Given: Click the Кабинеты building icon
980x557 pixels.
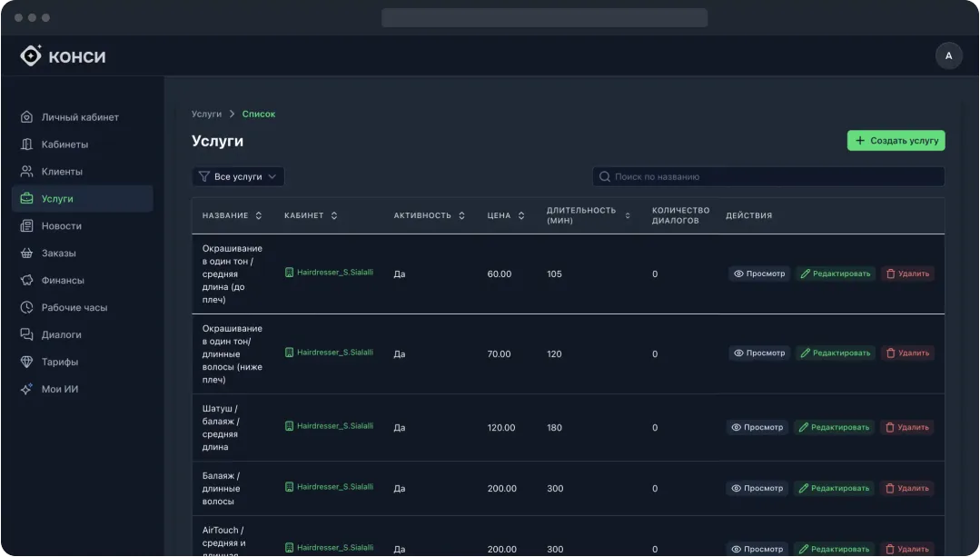Looking at the screenshot, I should click(x=27, y=144).
